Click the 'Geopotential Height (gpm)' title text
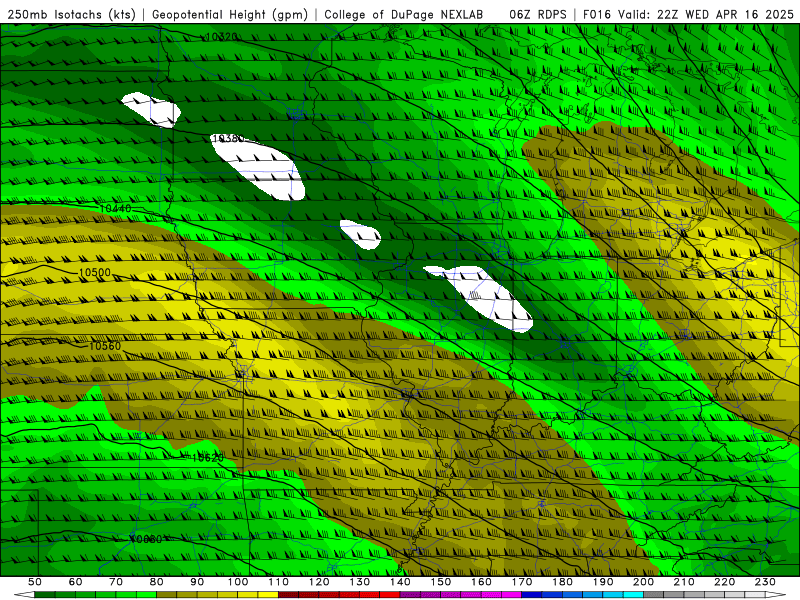Image resolution: width=800 pixels, height=600 pixels. click(x=230, y=15)
